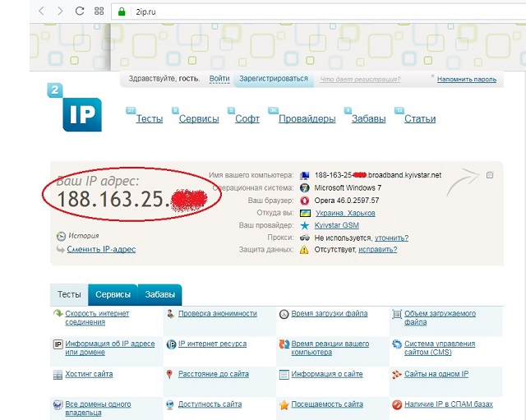This screenshot has height=420, width=526.
Task: Open Информация о сайте test
Action: pos(327,374)
